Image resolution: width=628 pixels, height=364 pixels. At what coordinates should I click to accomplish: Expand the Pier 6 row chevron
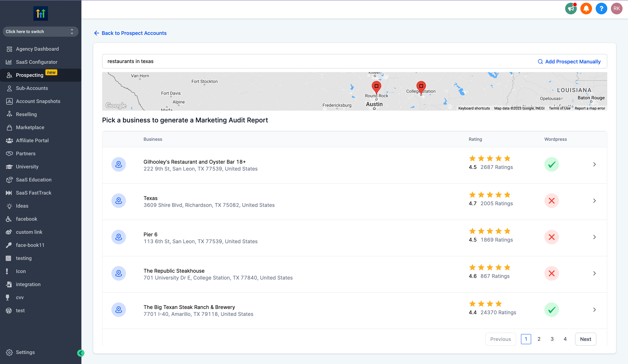(x=594, y=237)
